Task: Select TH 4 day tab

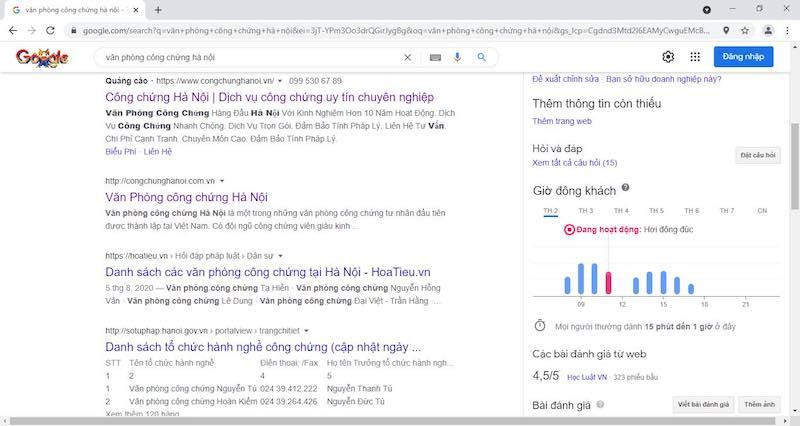Action: 621,211
